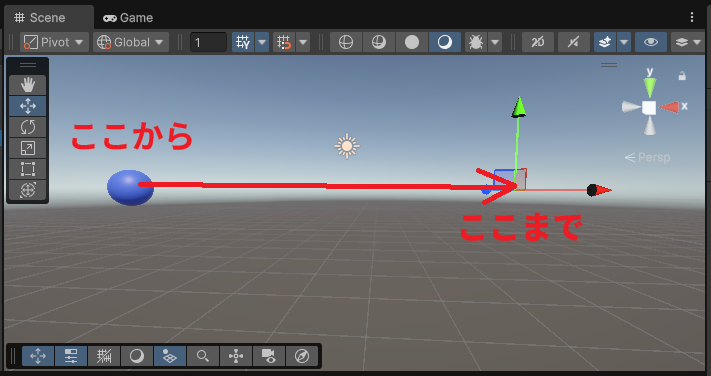Switch to the Game tab
The width and height of the screenshot is (711, 376).
coord(128,18)
